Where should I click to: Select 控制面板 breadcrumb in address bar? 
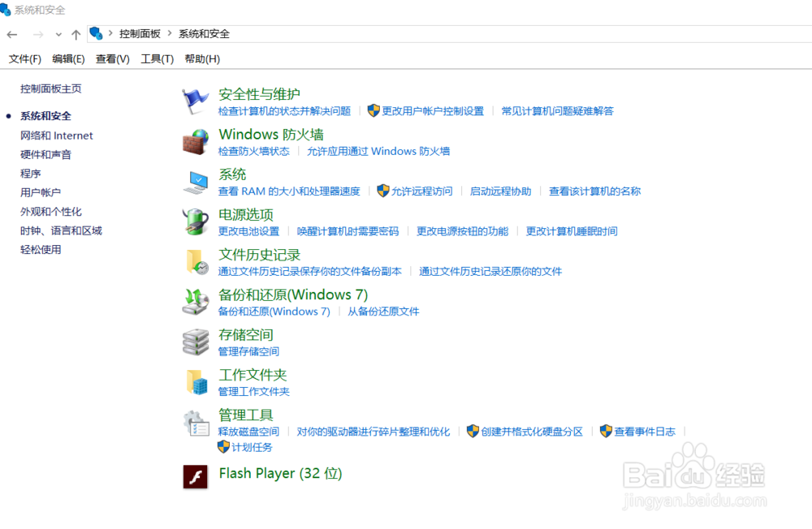[x=140, y=33]
